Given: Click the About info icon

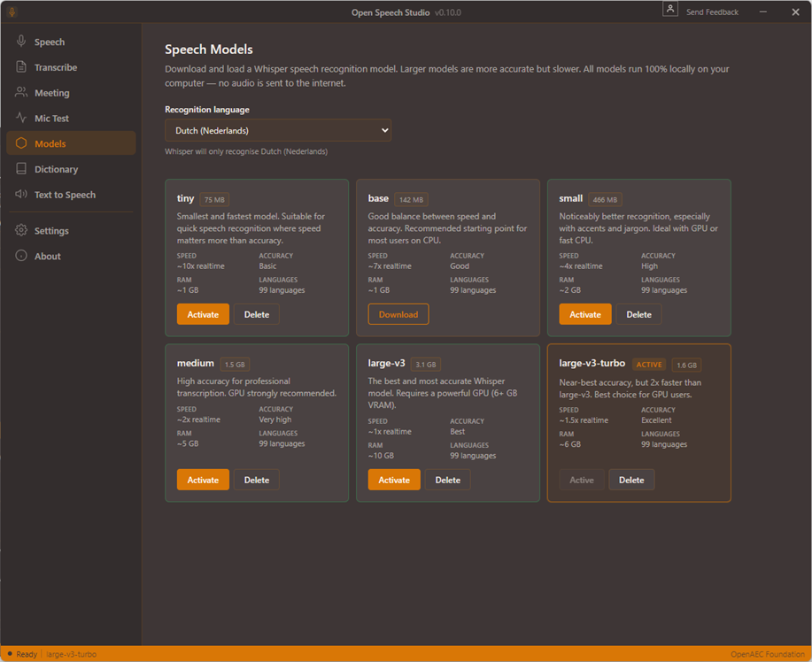Looking at the screenshot, I should point(20,256).
